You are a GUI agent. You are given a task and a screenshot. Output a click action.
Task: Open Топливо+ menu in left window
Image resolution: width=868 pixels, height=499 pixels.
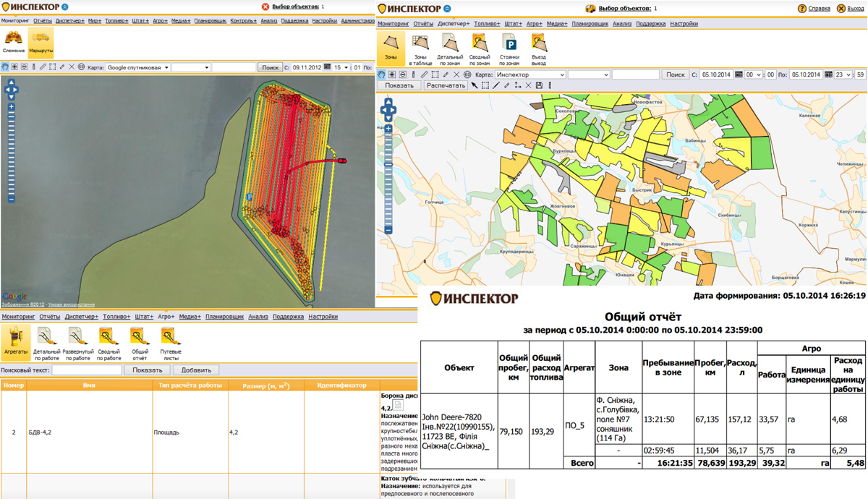coord(116,21)
